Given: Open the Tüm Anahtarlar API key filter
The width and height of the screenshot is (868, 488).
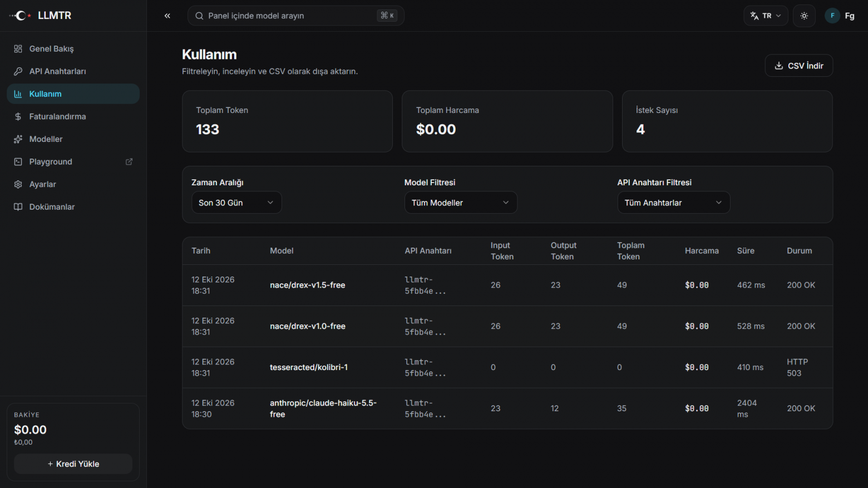Looking at the screenshot, I should tap(674, 203).
